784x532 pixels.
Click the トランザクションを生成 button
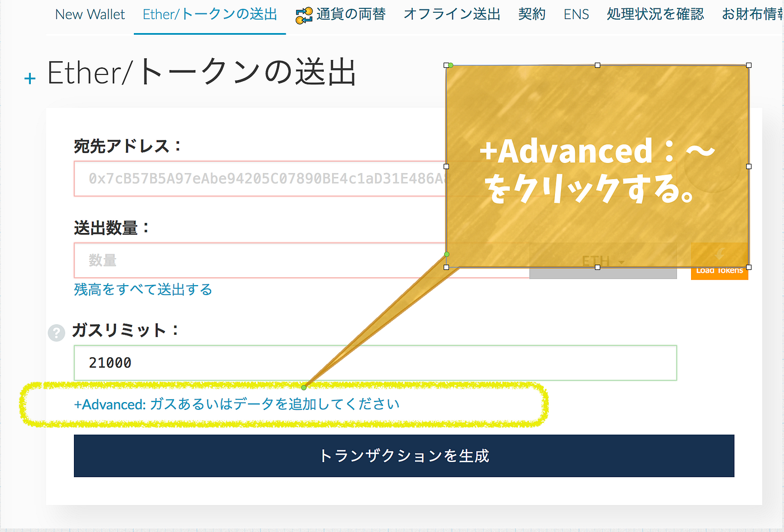pyautogui.click(x=404, y=456)
